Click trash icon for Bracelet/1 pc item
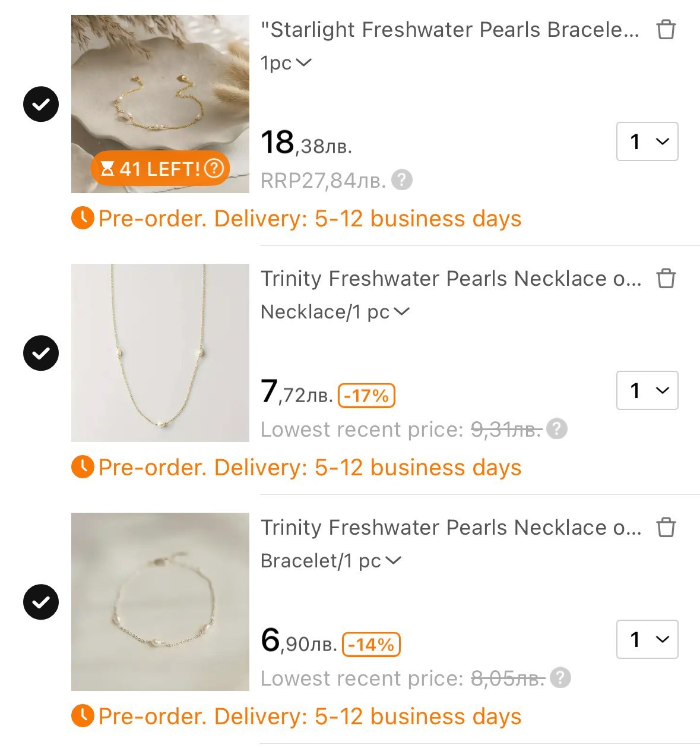 coord(666,528)
